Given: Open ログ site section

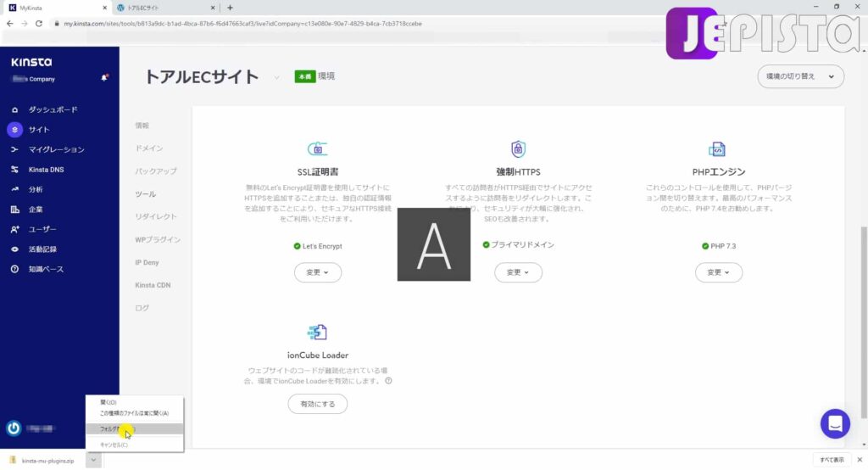Looking at the screenshot, I should point(142,308).
